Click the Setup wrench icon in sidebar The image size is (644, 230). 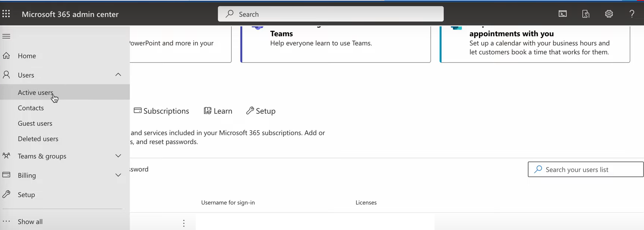pos(6,194)
